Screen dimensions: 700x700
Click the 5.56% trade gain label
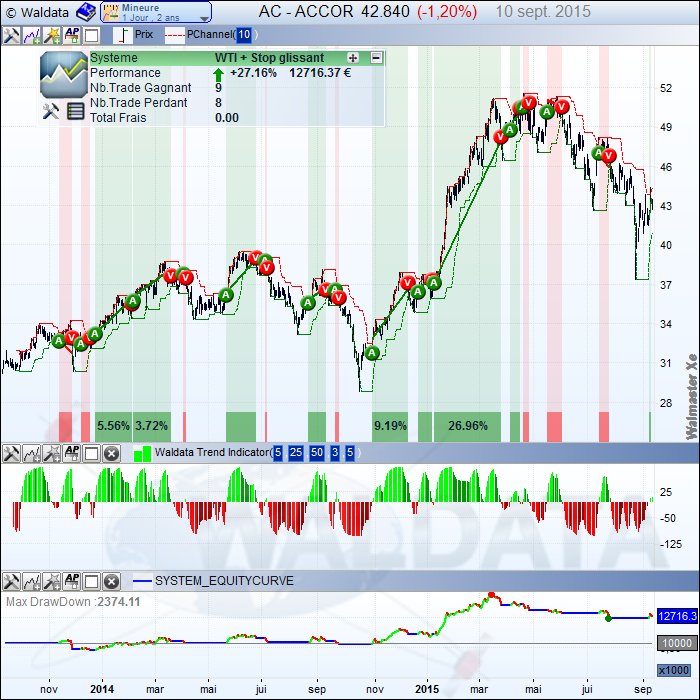[x=113, y=426]
